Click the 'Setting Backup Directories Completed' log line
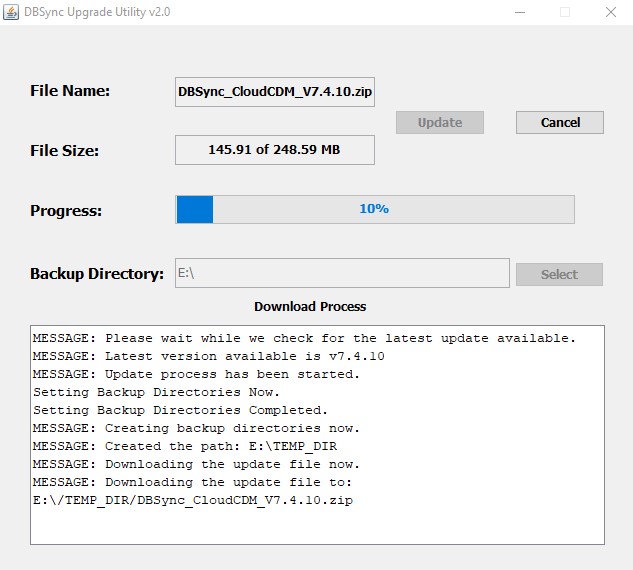 [180, 410]
